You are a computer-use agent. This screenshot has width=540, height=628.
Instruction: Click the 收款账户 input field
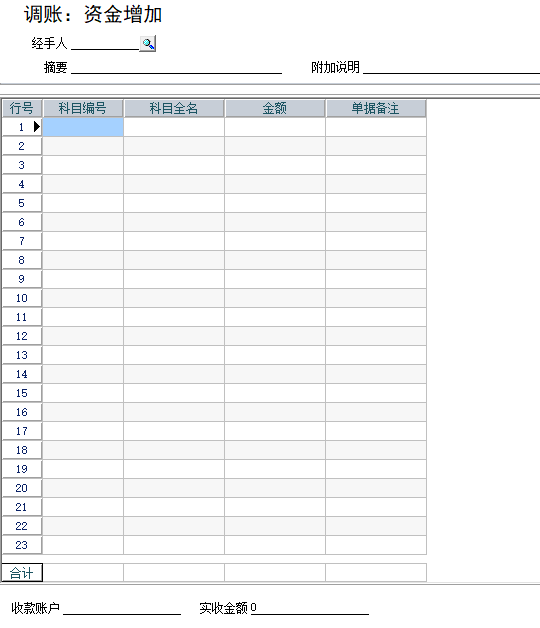click(x=122, y=608)
